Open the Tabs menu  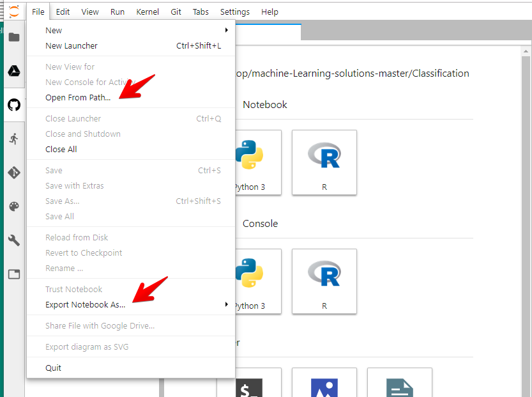coord(201,12)
